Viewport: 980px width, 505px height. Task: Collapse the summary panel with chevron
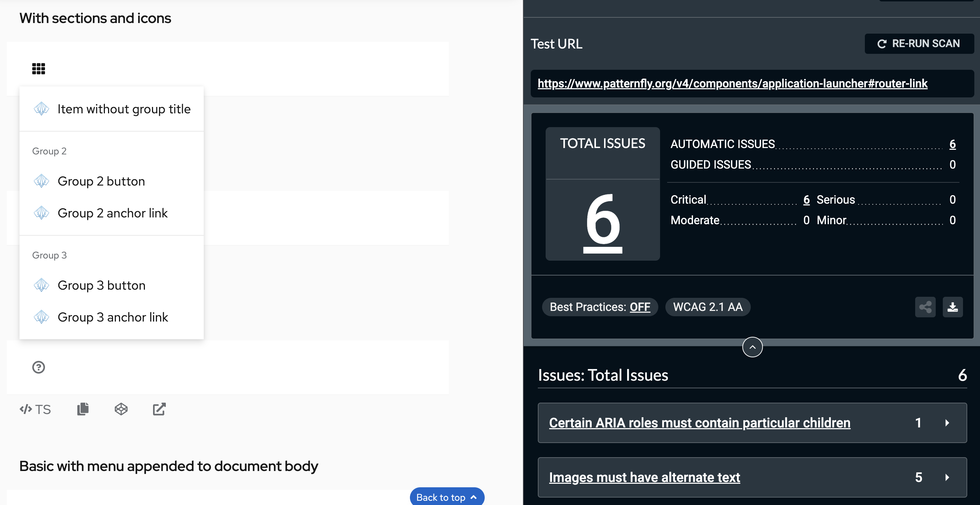click(752, 347)
